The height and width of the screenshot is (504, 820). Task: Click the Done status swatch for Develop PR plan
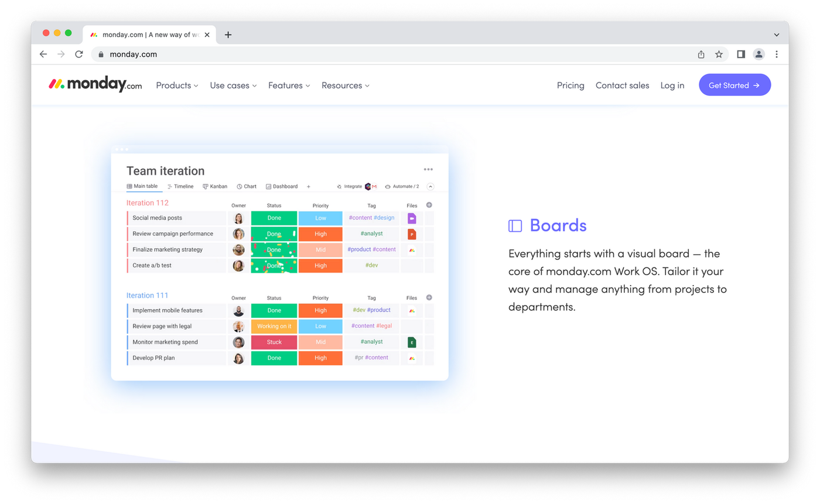(x=274, y=358)
